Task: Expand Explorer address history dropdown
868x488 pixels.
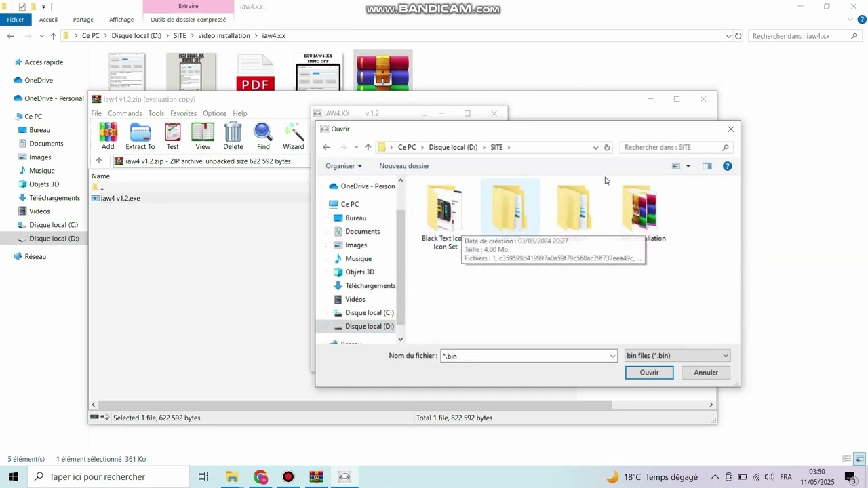Action: tap(729, 36)
